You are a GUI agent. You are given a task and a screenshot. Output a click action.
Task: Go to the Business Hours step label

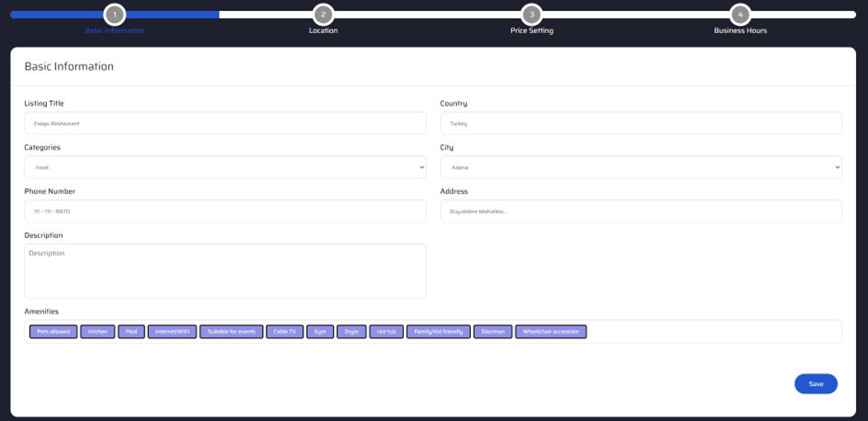pyautogui.click(x=741, y=30)
